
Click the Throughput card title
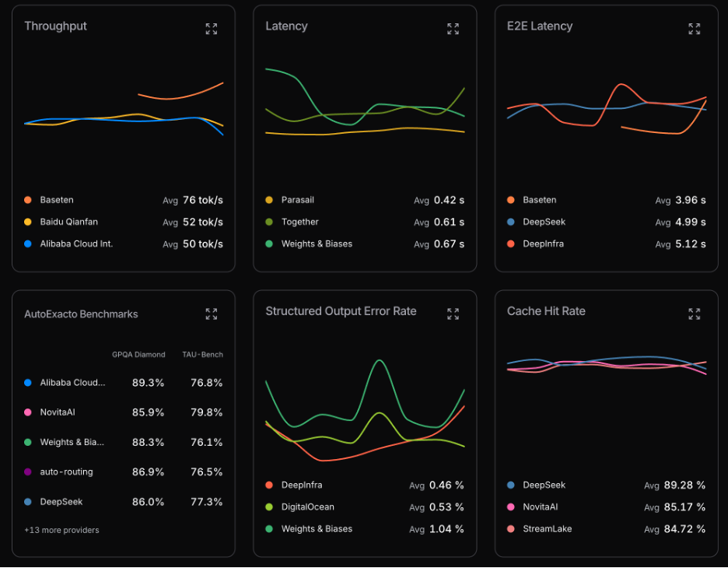click(x=56, y=26)
